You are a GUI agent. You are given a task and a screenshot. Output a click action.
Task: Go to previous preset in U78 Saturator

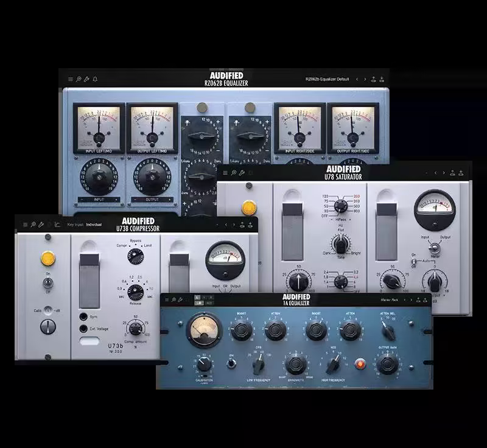436,173
